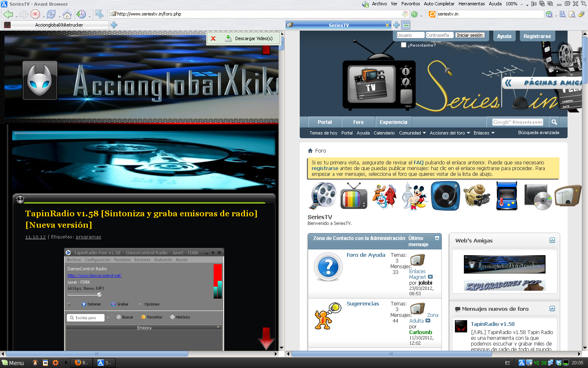Screen dimensions: 588x368
Task: Open the Foro de Ayuda link
Action: pyautogui.click(x=366, y=255)
